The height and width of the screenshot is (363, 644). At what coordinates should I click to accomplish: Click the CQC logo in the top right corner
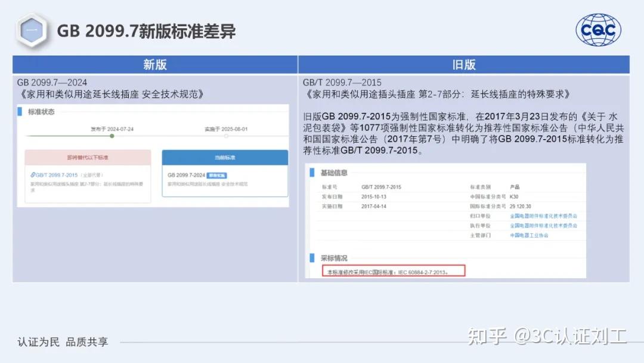coord(598,29)
